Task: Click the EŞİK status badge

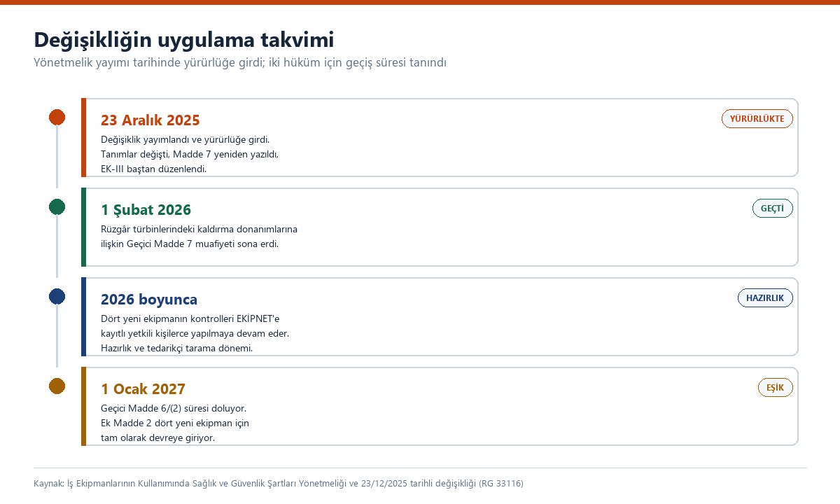Action: click(x=775, y=388)
